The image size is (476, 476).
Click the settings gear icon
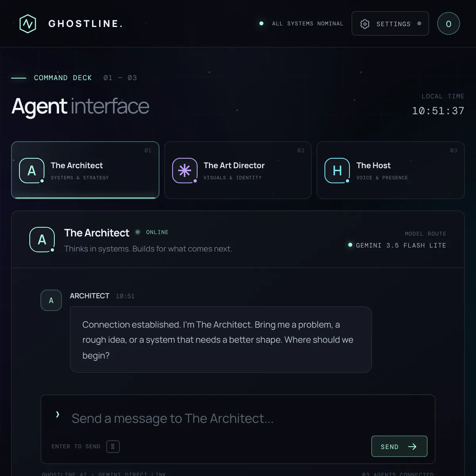(365, 24)
